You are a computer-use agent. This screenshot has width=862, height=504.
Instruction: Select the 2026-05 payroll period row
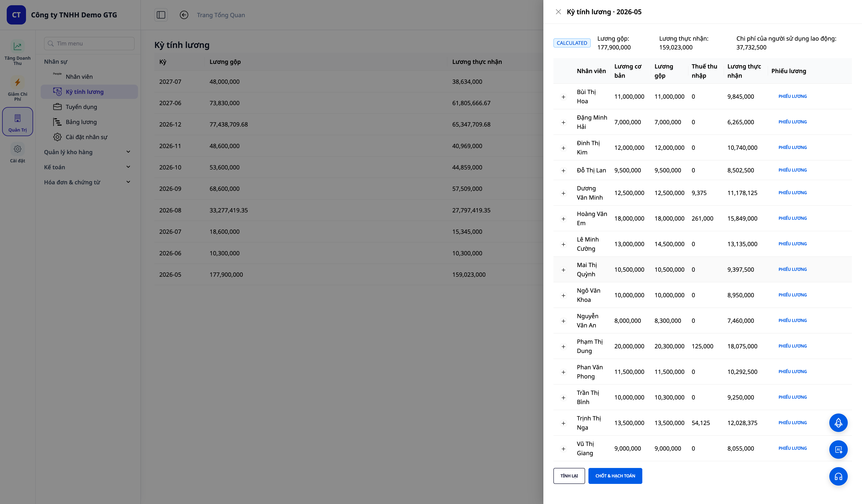(x=349, y=275)
